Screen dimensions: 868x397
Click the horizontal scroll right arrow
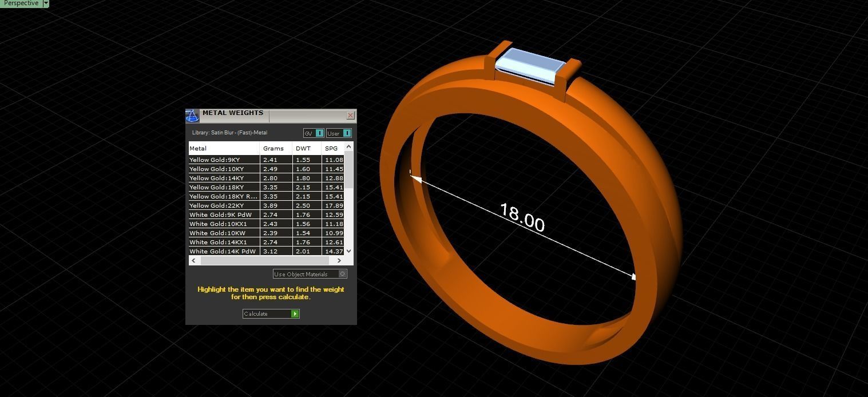click(x=339, y=260)
